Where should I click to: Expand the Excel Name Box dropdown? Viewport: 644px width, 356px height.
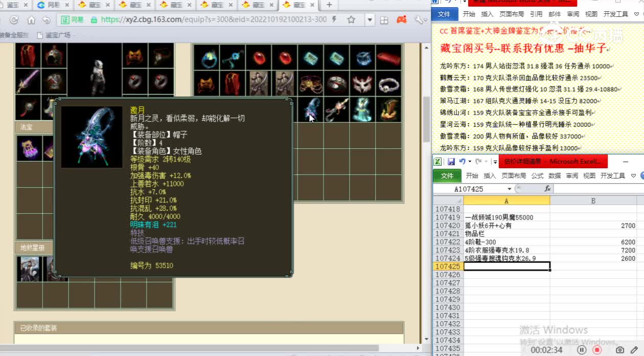coord(510,189)
